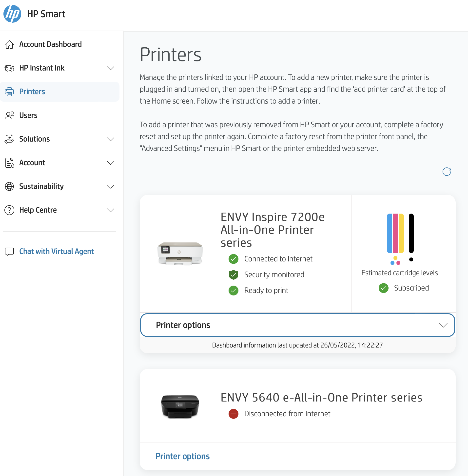Click the Printers sidebar printer icon

tap(9, 92)
